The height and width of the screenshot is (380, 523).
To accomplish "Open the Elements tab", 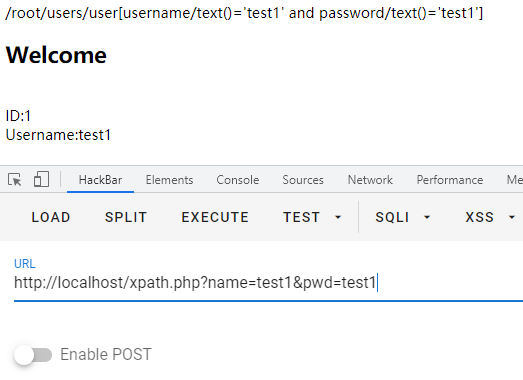I will pyautogui.click(x=169, y=180).
